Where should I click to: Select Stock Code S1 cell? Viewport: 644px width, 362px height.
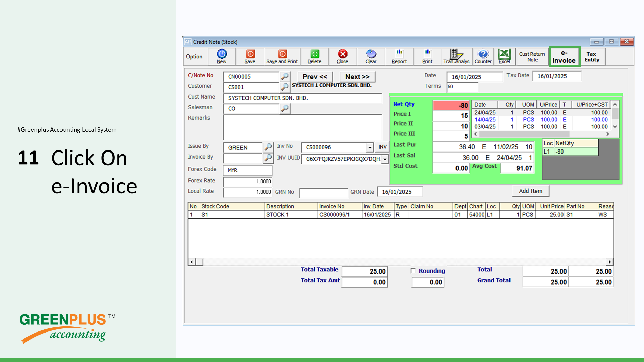coord(232,215)
